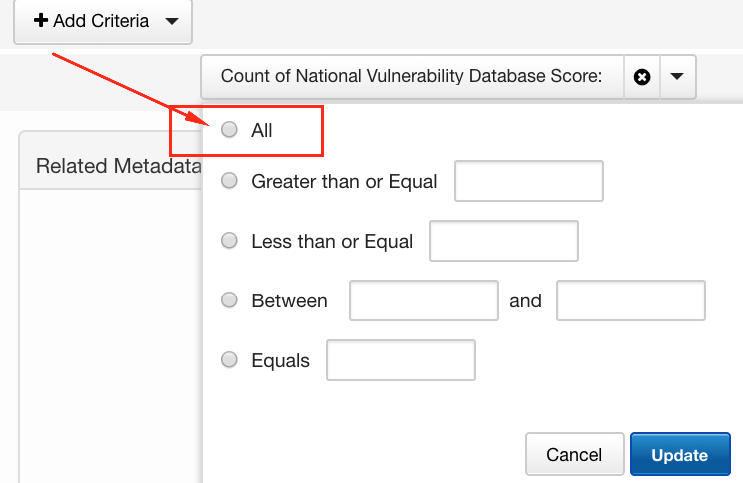The width and height of the screenshot is (743, 483).
Task: Expand the caret beside the criterion remove icon
Action: tap(677, 77)
